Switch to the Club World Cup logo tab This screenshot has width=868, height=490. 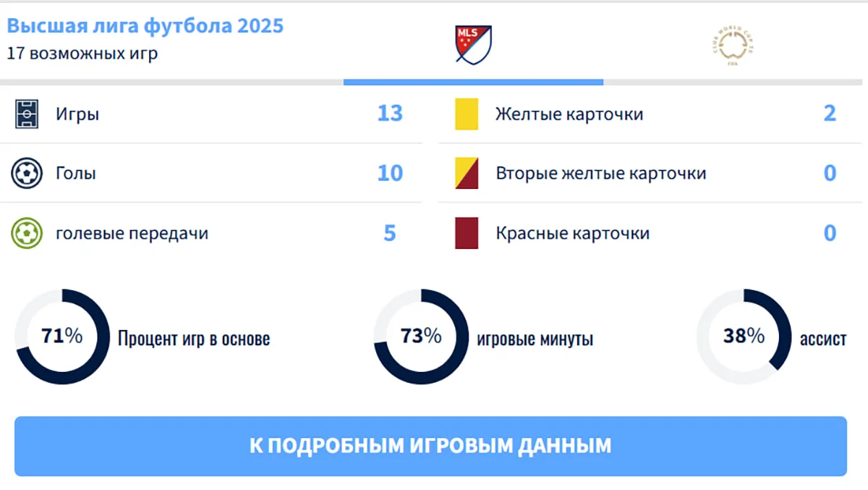pos(733,46)
